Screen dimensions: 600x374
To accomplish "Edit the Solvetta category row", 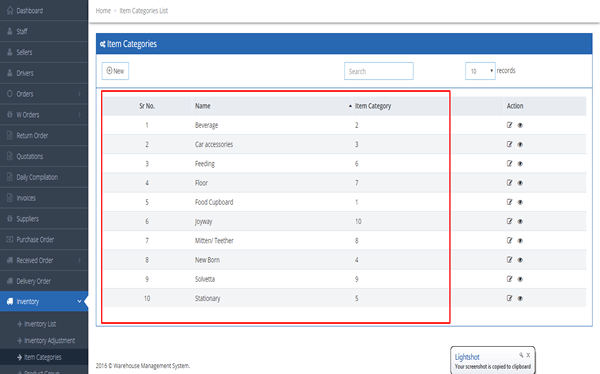I will point(509,279).
